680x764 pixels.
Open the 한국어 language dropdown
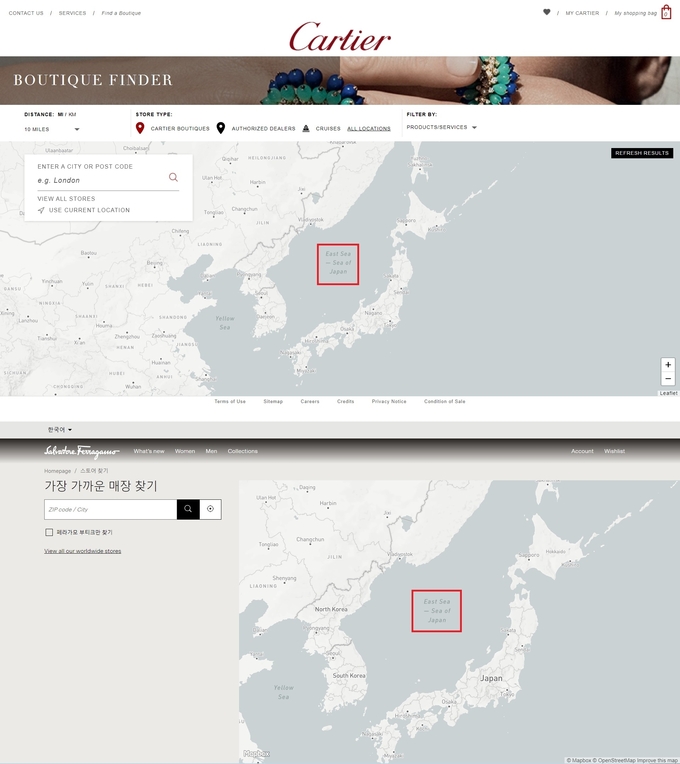(x=59, y=430)
